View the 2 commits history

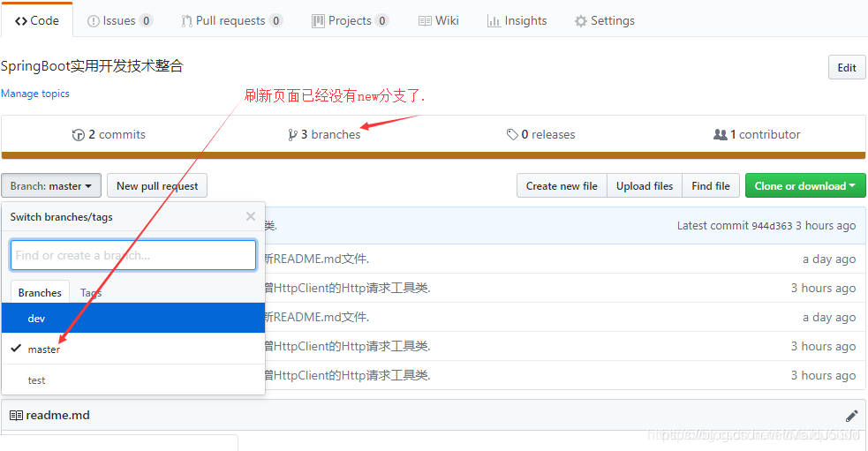[x=109, y=134]
